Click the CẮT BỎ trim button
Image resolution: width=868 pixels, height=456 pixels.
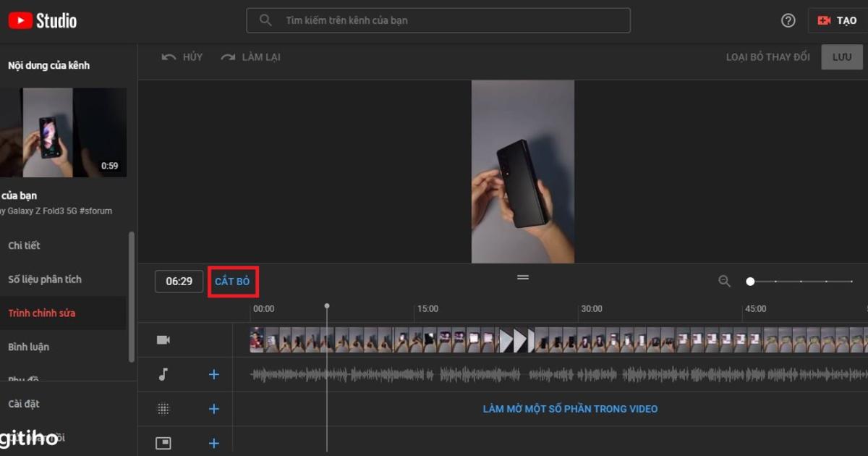pyautogui.click(x=233, y=281)
